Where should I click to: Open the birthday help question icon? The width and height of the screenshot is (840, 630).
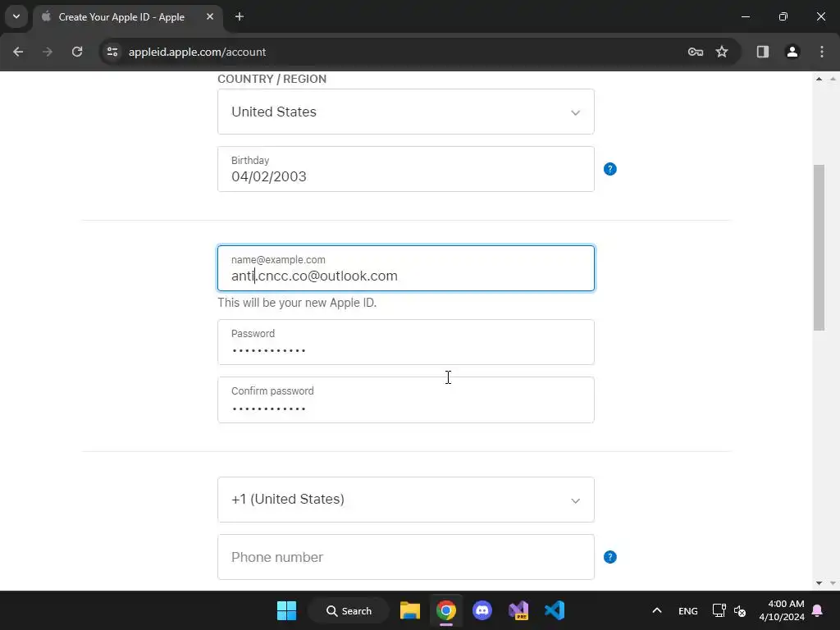pos(610,169)
